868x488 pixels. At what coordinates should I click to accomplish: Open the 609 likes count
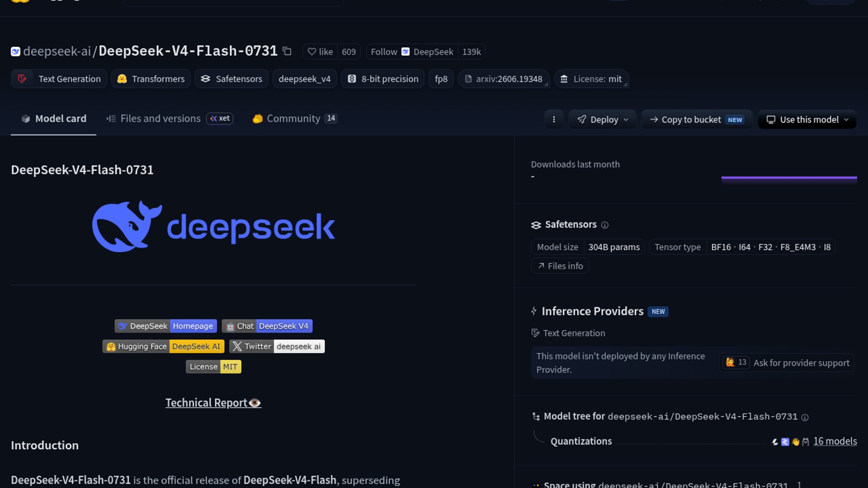pos(349,52)
